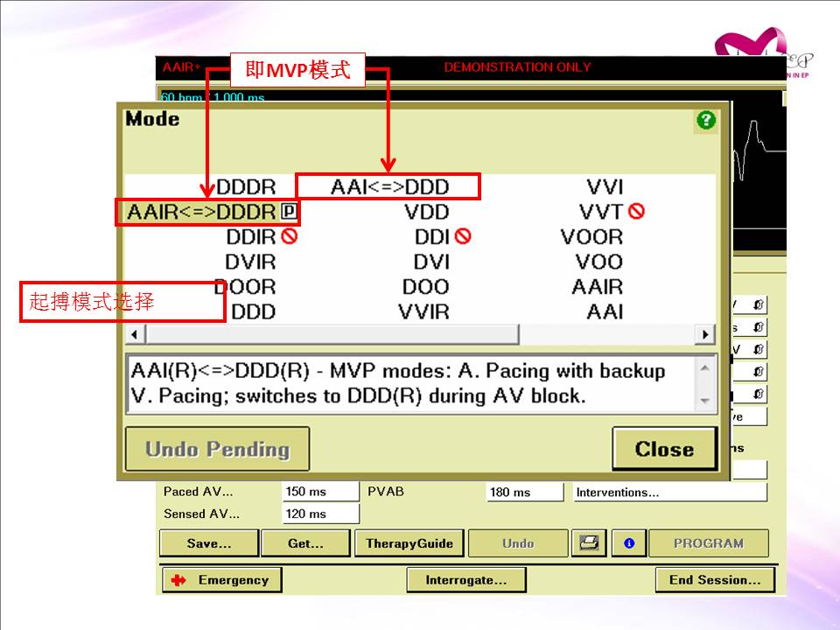
Task: Select the VDD mode option
Action: point(426,212)
